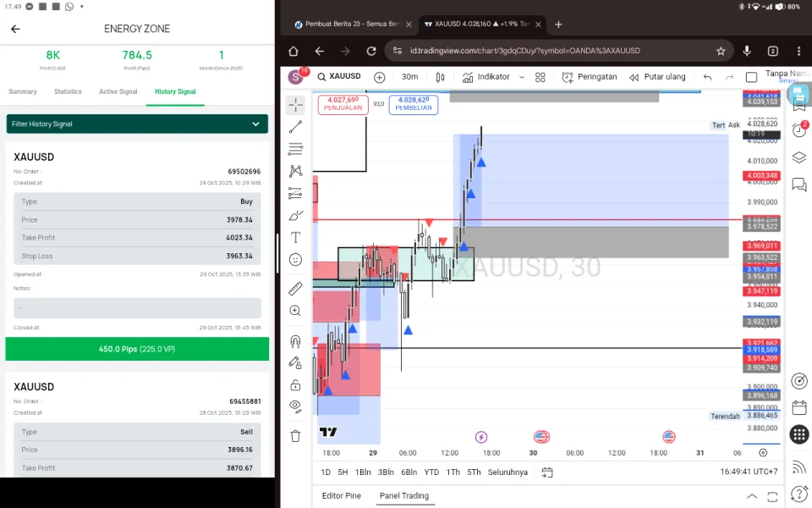Open the chart layout selector
The image size is (812, 508).
point(751,77)
